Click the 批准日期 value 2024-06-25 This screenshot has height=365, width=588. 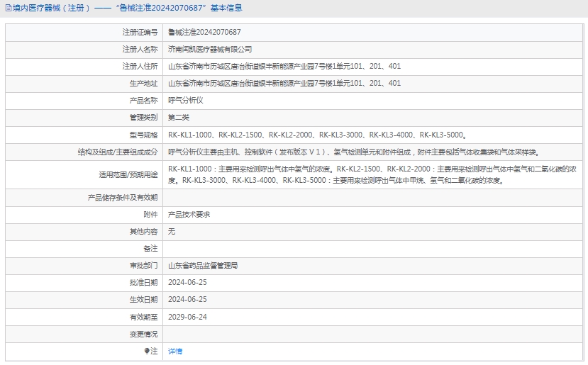(x=187, y=283)
